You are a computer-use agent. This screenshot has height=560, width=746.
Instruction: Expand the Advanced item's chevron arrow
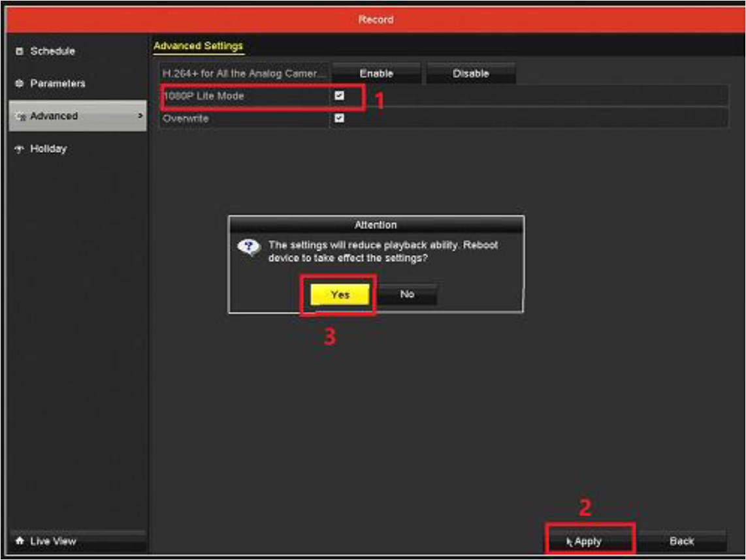click(x=139, y=116)
